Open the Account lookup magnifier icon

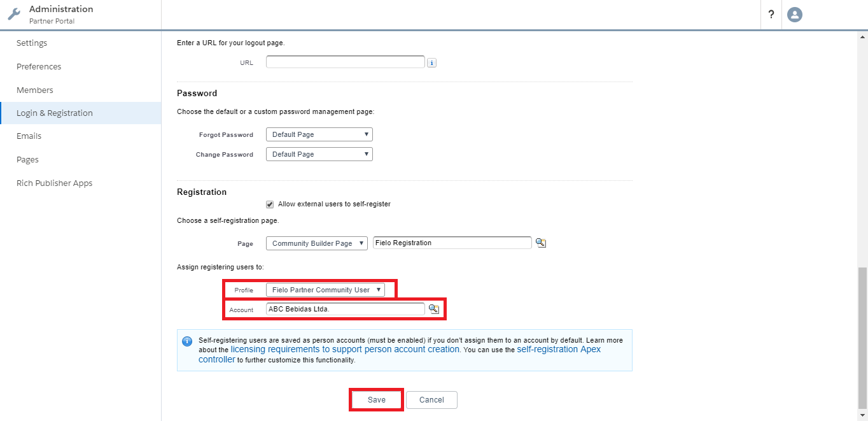(x=433, y=309)
